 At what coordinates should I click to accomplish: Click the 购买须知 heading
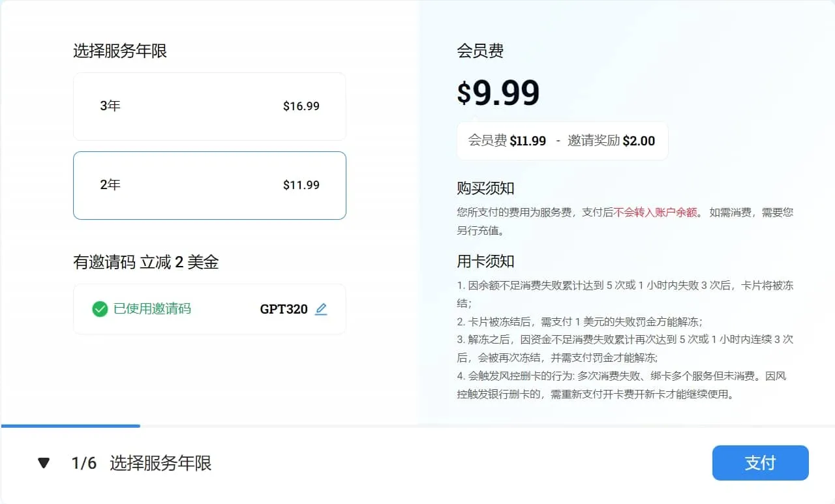(485, 188)
